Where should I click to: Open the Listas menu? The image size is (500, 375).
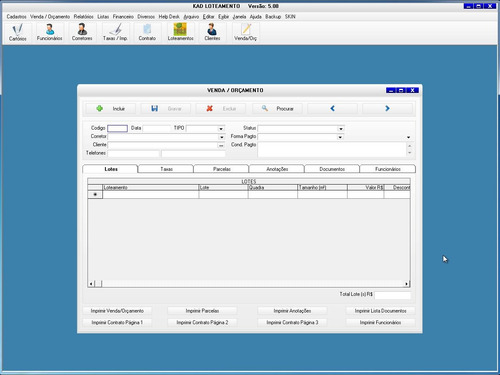103,17
